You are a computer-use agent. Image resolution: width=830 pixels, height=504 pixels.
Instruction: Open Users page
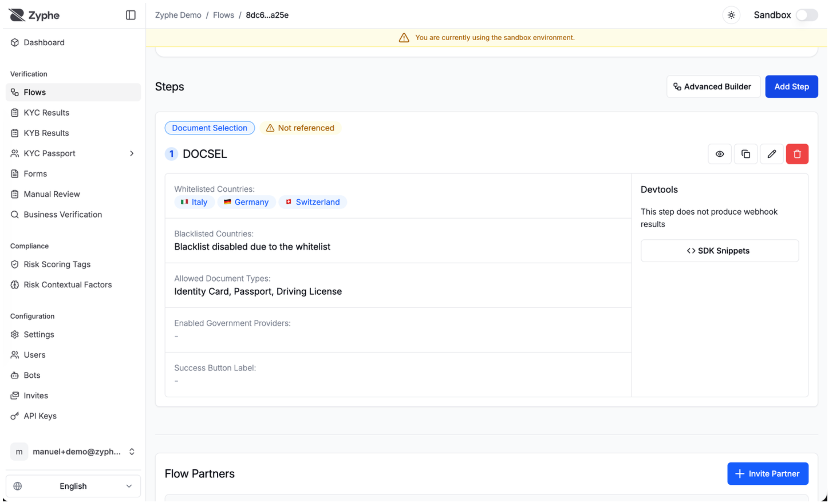(73, 355)
